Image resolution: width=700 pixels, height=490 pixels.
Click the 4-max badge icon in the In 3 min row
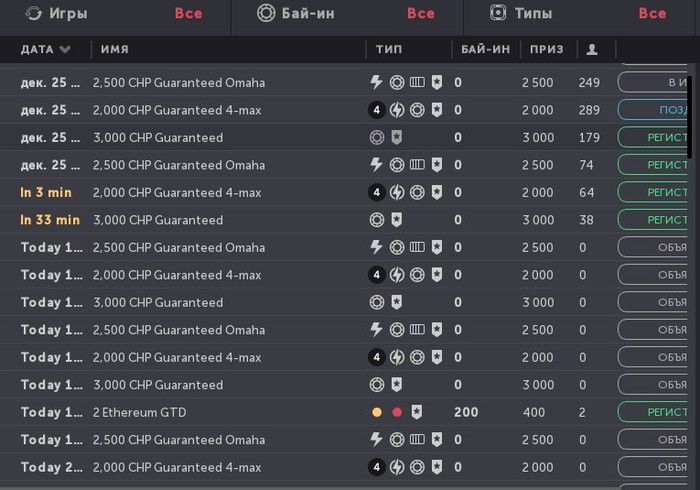(377, 192)
